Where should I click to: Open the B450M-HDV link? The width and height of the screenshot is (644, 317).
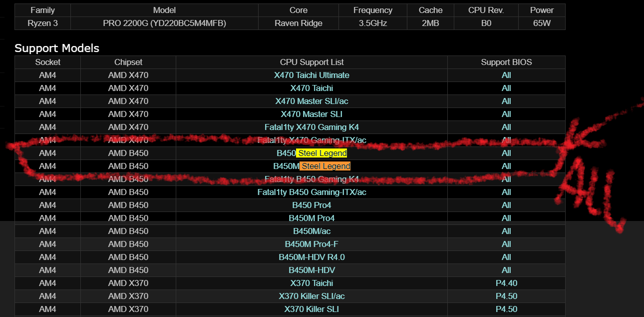[312, 270]
